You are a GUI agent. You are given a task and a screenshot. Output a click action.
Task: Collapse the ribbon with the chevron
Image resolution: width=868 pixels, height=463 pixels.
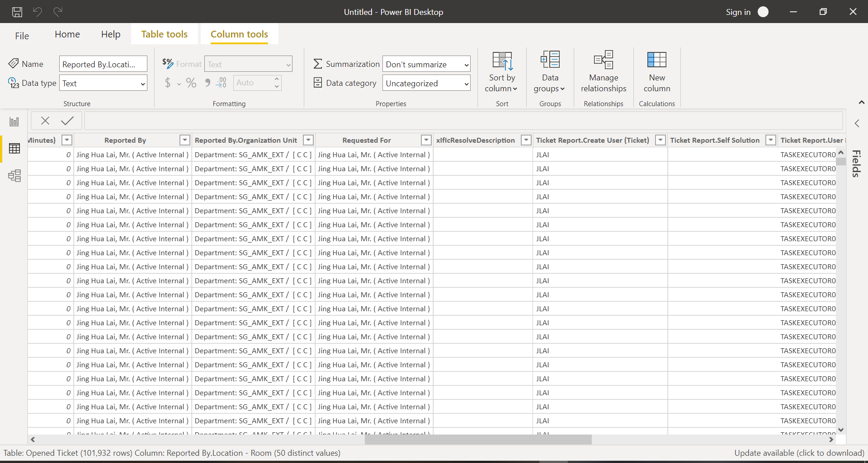[862, 103]
